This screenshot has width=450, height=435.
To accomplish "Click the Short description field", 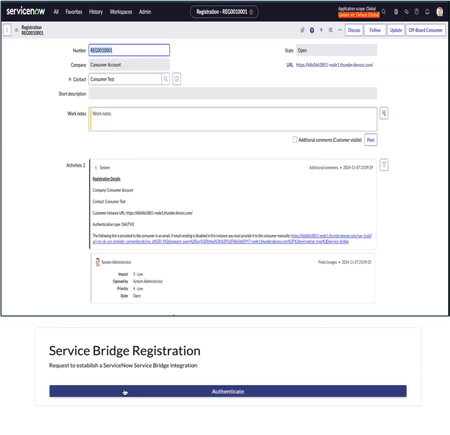I will click(x=233, y=93).
